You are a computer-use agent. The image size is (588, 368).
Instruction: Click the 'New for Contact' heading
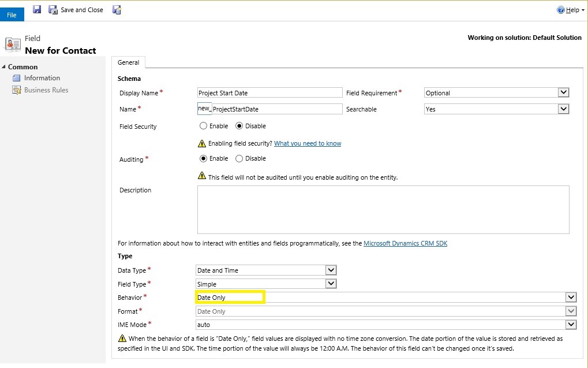61,51
